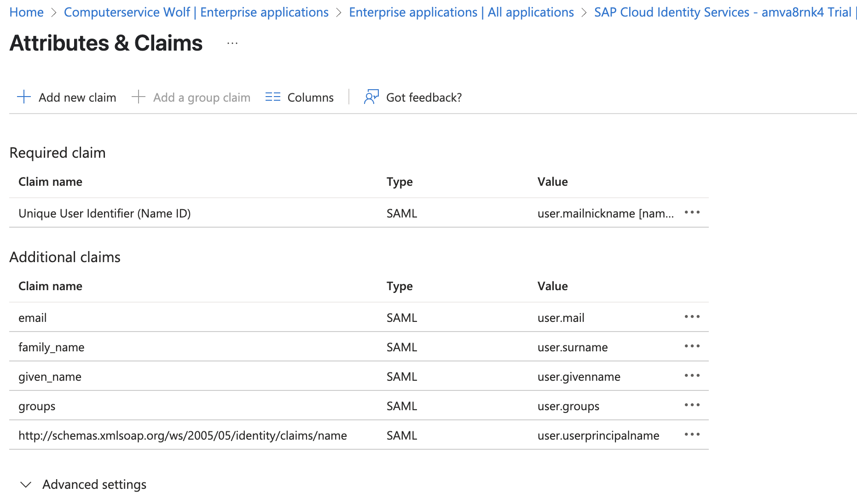Click Claim name header under Required claim

pos(50,182)
